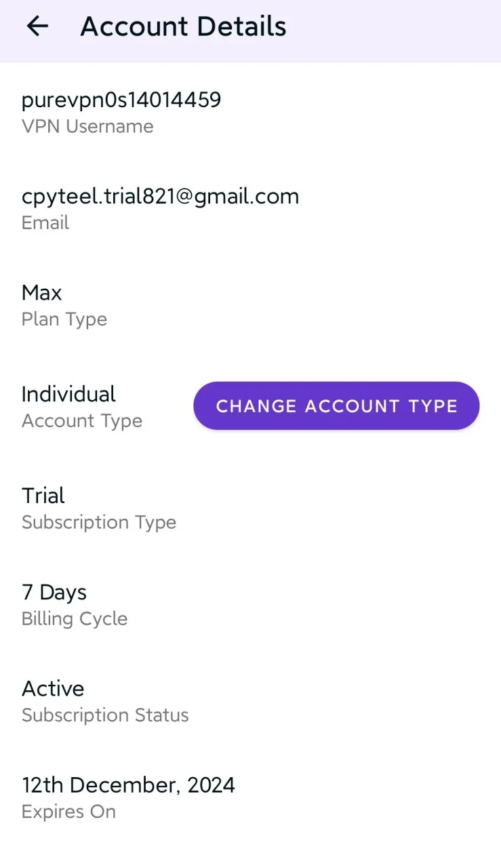This screenshot has height=868, width=501.
Task: Tap the Account Type label
Action: tap(82, 420)
